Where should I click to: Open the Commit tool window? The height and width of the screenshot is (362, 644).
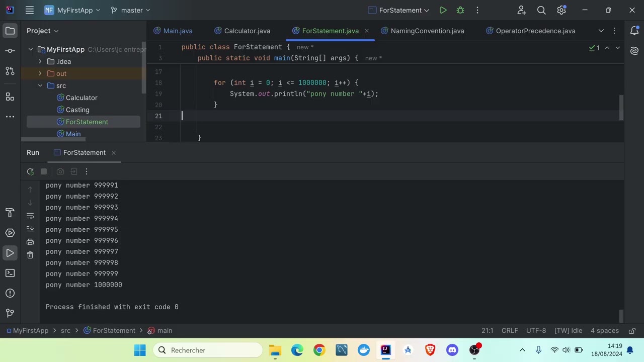click(10, 51)
